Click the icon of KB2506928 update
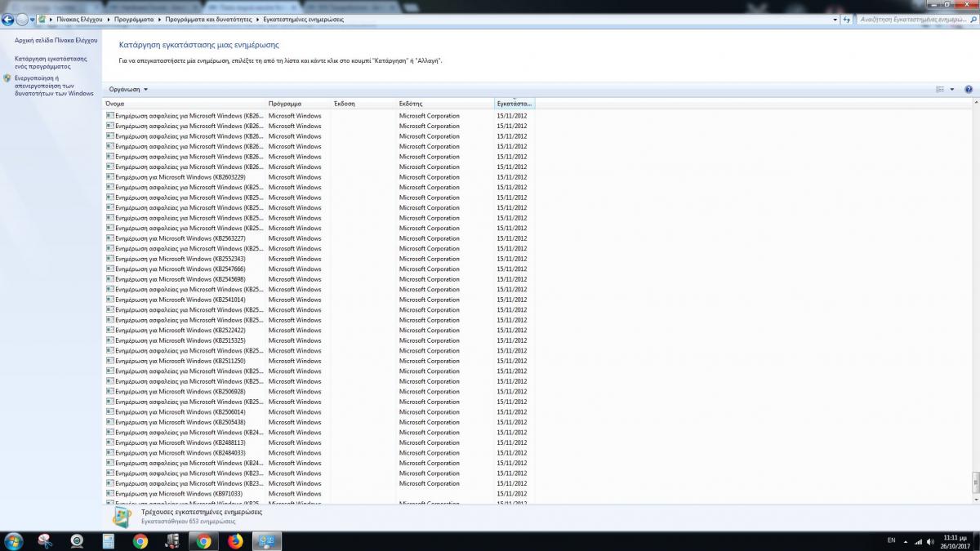This screenshot has width=980, height=551. [110, 391]
